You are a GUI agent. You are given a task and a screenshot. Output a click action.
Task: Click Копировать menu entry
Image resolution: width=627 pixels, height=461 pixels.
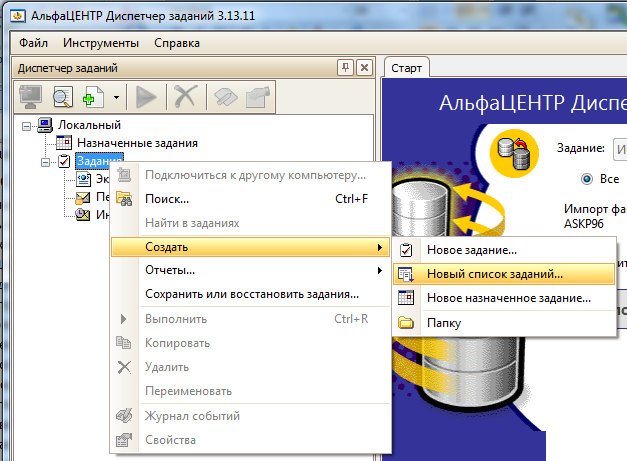point(251,343)
